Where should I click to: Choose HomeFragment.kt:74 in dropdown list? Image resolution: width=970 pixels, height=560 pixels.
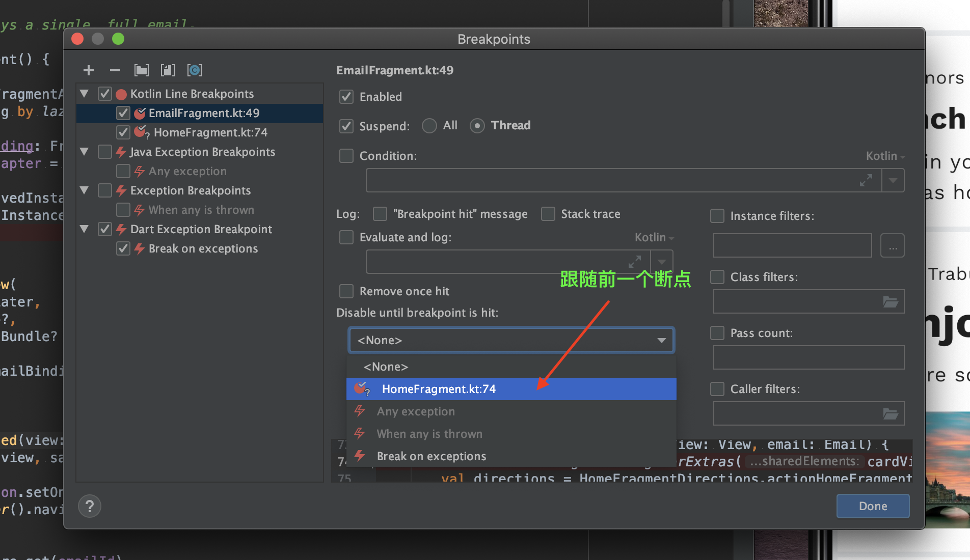(511, 389)
